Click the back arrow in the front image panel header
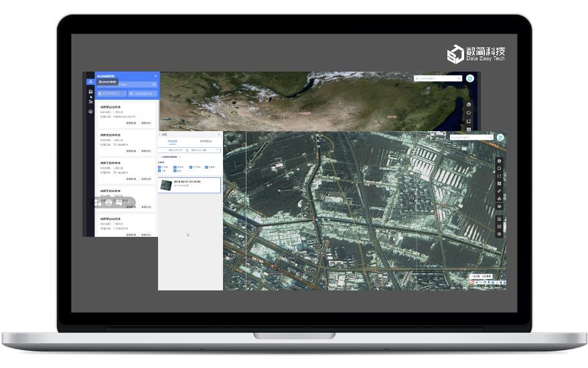 click(x=160, y=134)
